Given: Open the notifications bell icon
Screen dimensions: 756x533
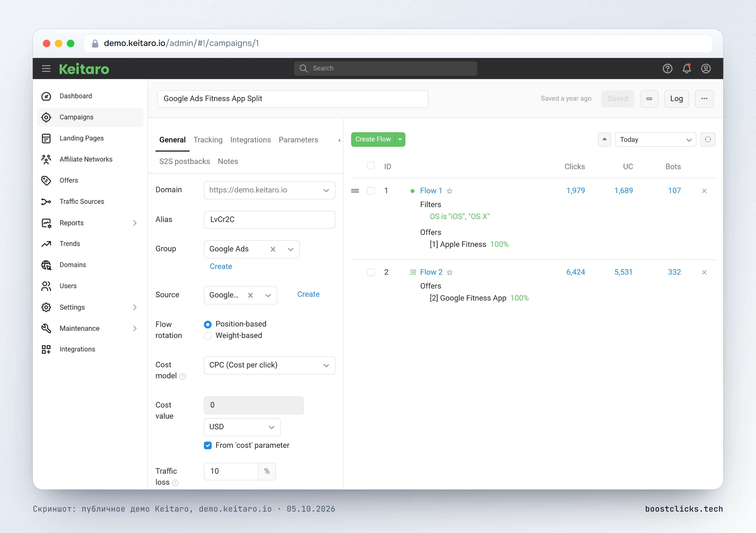Looking at the screenshot, I should (686, 68).
